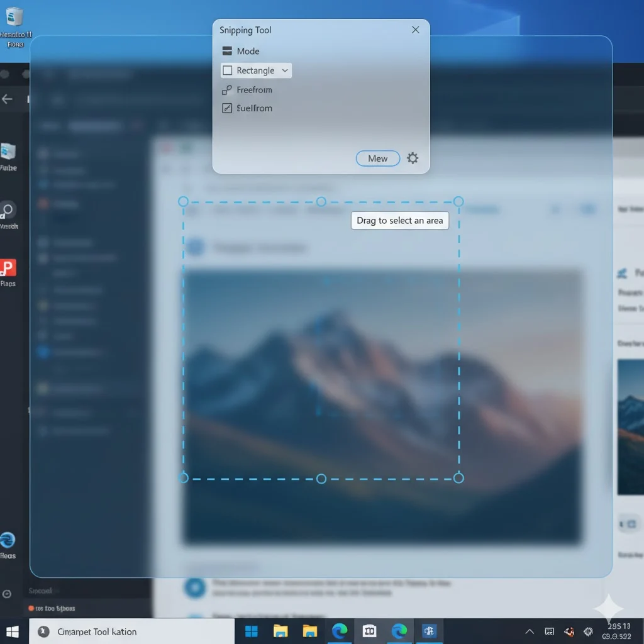Click the taskbar search input box
The height and width of the screenshot is (644, 644).
(132, 631)
